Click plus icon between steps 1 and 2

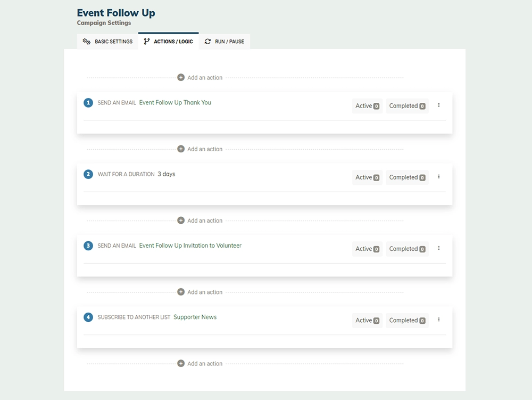click(181, 149)
